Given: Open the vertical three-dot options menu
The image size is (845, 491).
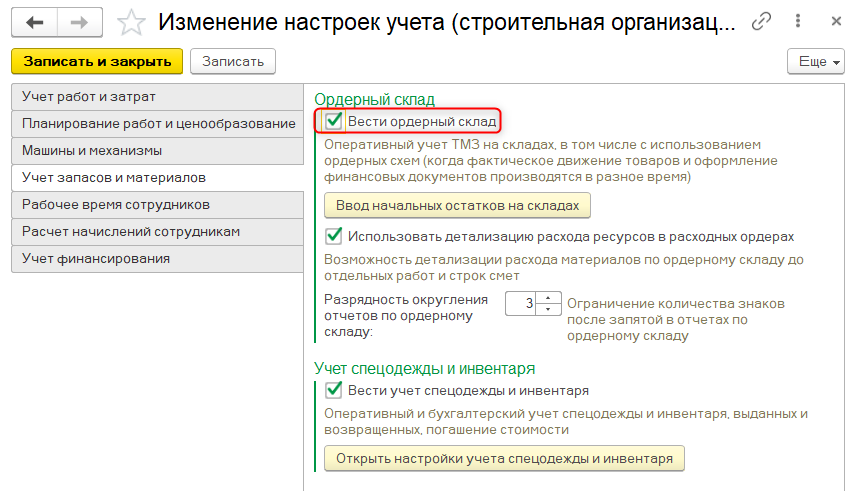Looking at the screenshot, I should (795, 22).
